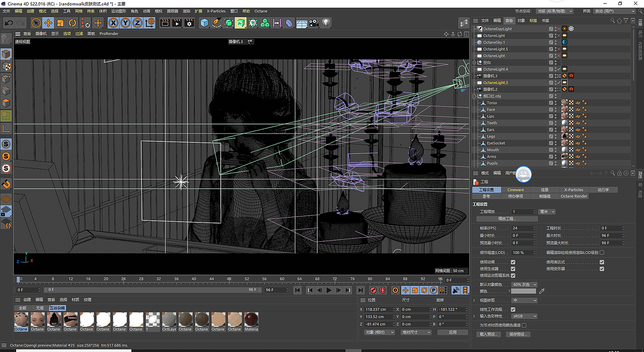This screenshot has width=644, height=352.
Task: Open the 60% 灰色 default color dropdown
Action: point(524,285)
